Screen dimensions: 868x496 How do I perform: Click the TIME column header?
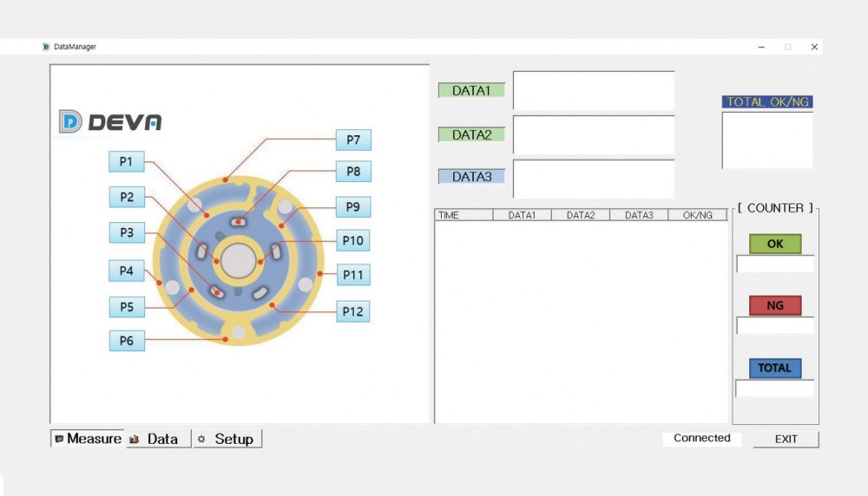[x=464, y=215]
